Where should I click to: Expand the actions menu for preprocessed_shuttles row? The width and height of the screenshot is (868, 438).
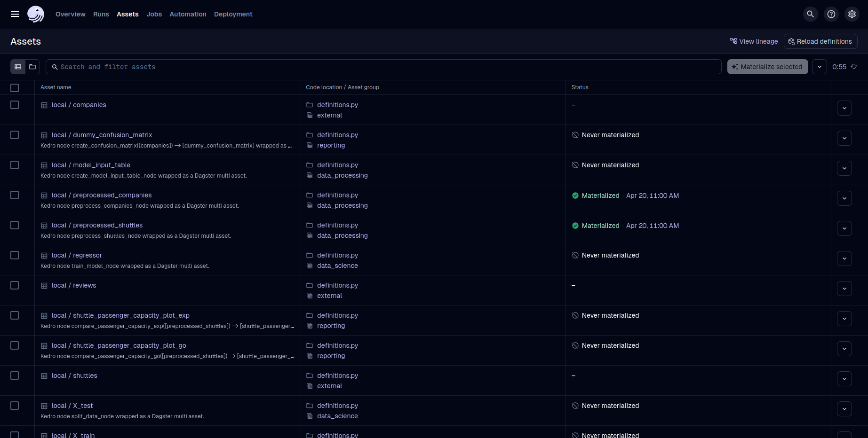(844, 228)
